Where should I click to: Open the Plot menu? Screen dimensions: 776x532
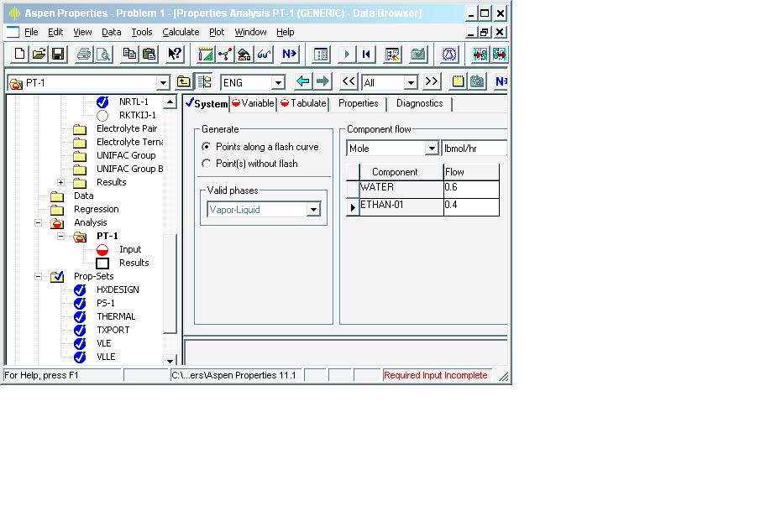point(217,32)
